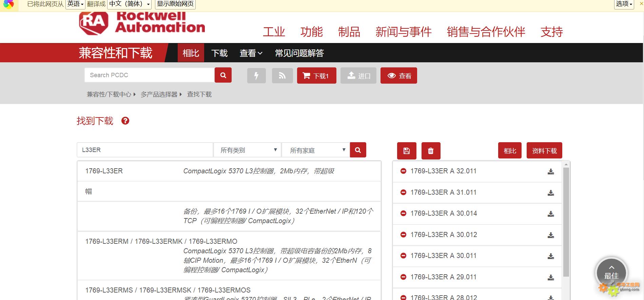The height and width of the screenshot is (300, 644).
Task: Click 多产品选择器 breadcrumb link
Action: click(x=159, y=94)
